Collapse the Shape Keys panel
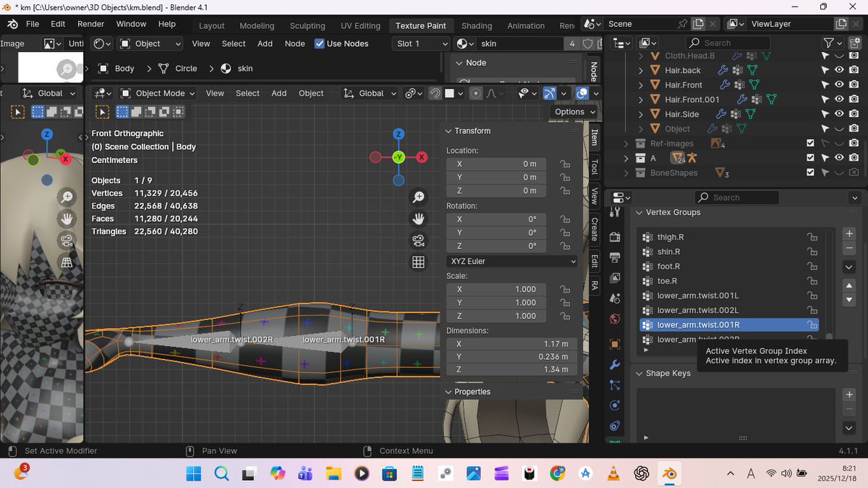Image resolution: width=868 pixels, height=488 pixels. click(x=639, y=374)
